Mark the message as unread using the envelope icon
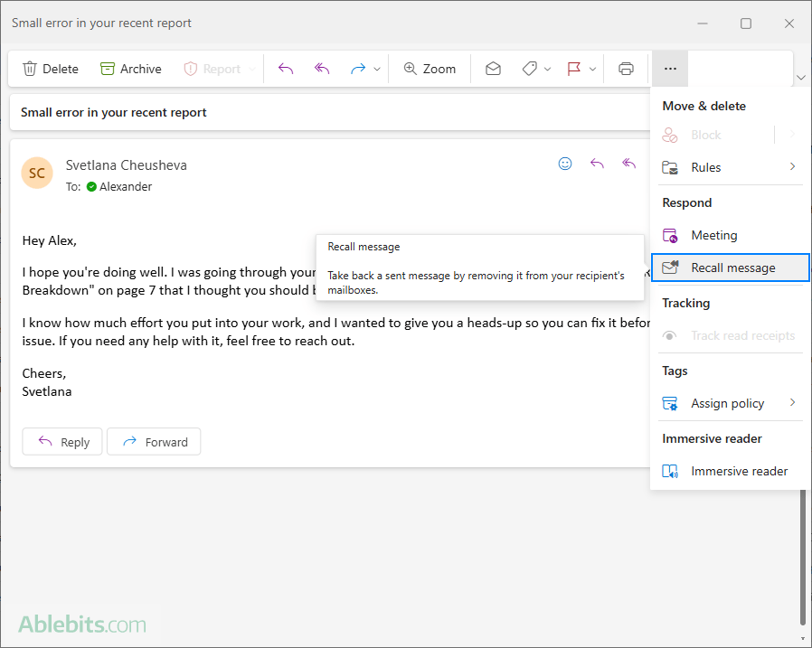This screenshot has width=812, height=648. click(492, 68)
